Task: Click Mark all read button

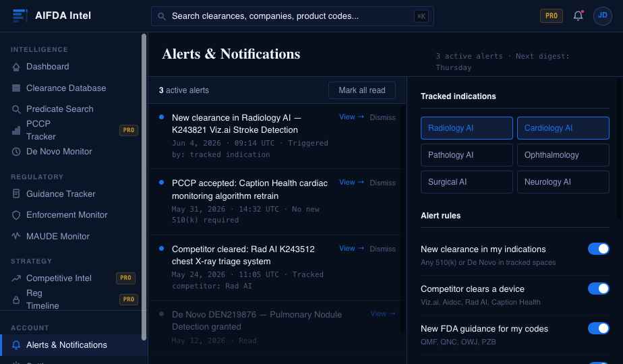Action: [361, 90]
